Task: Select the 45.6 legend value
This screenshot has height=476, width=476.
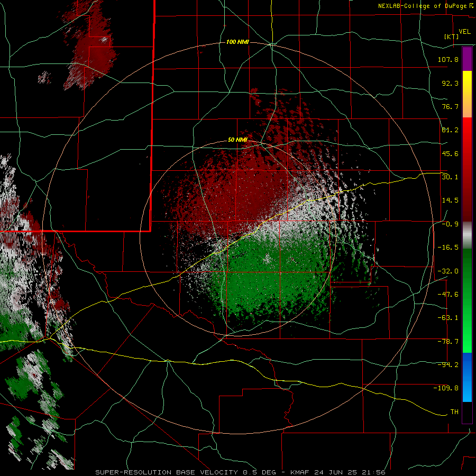Action: pos(450,153)
